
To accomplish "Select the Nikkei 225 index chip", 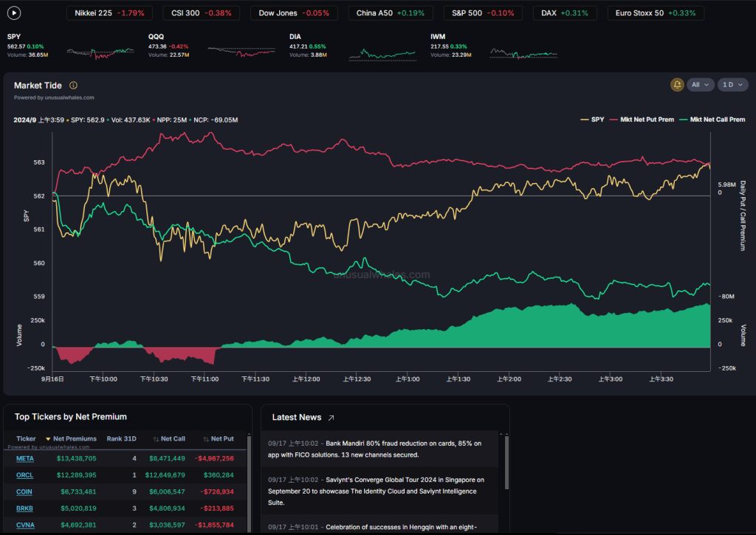I will click(x=110, y=13).
